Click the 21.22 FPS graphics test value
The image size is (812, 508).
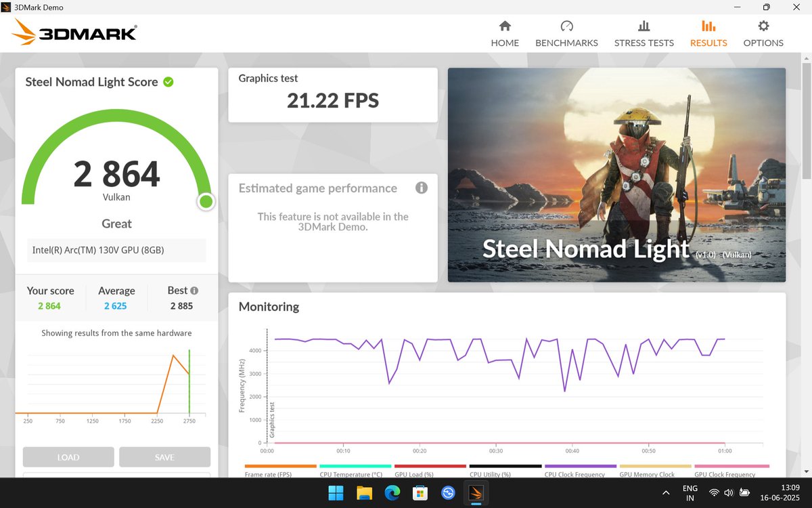[x=333, y=101]
